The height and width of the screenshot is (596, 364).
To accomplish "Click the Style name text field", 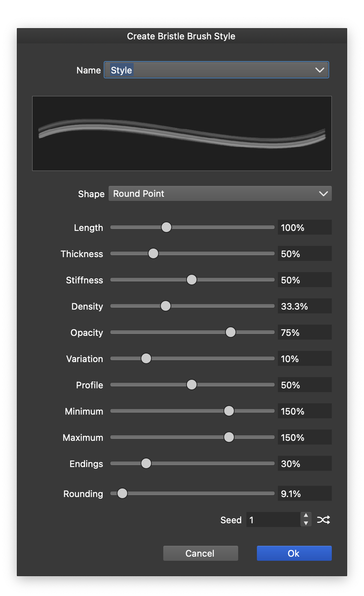I will (x=210, y=70).
